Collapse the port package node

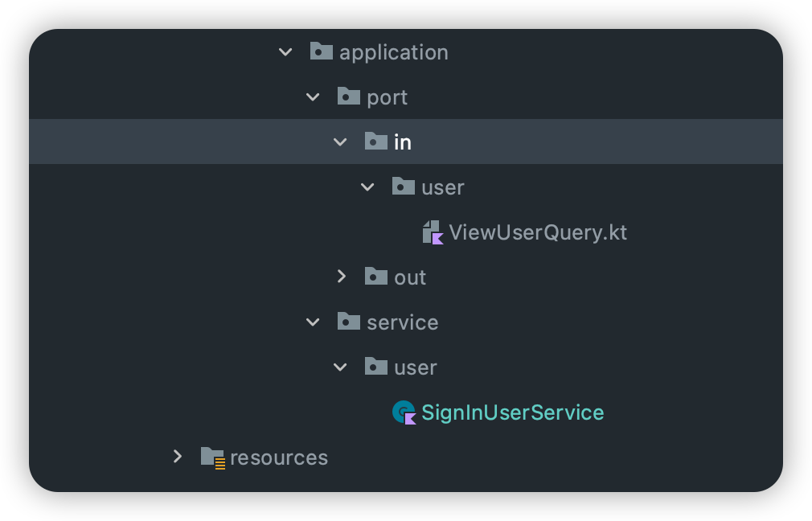tap(313, 97)
